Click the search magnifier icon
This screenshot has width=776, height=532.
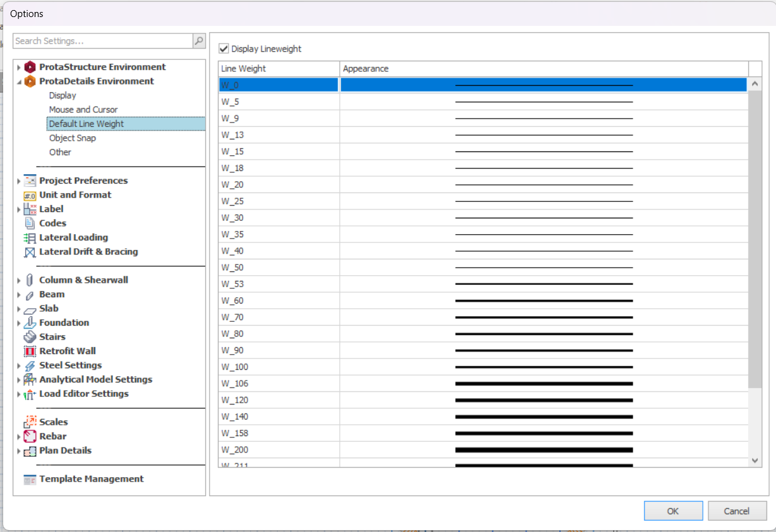pyautogui.click(x=199, y=41)
